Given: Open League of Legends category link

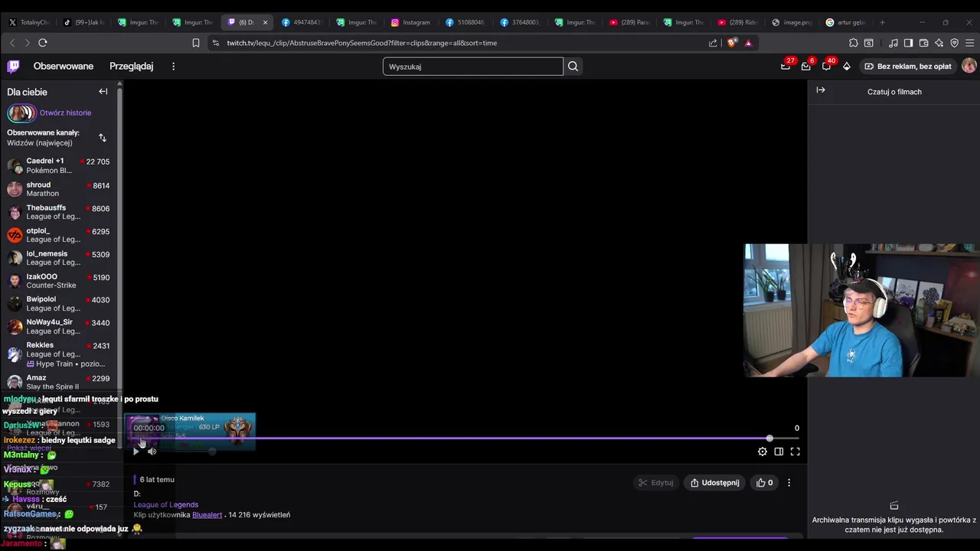Looking at the screenshot, I should coord(166,504).
